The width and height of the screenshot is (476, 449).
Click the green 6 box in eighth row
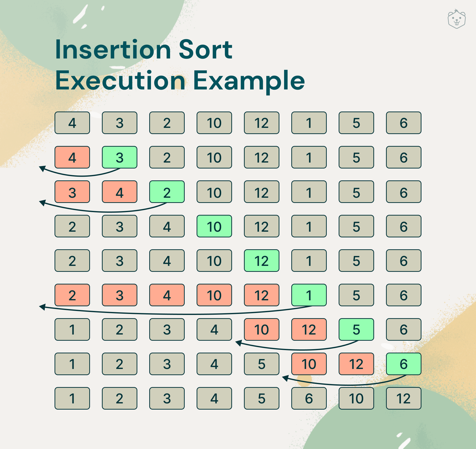404,364
